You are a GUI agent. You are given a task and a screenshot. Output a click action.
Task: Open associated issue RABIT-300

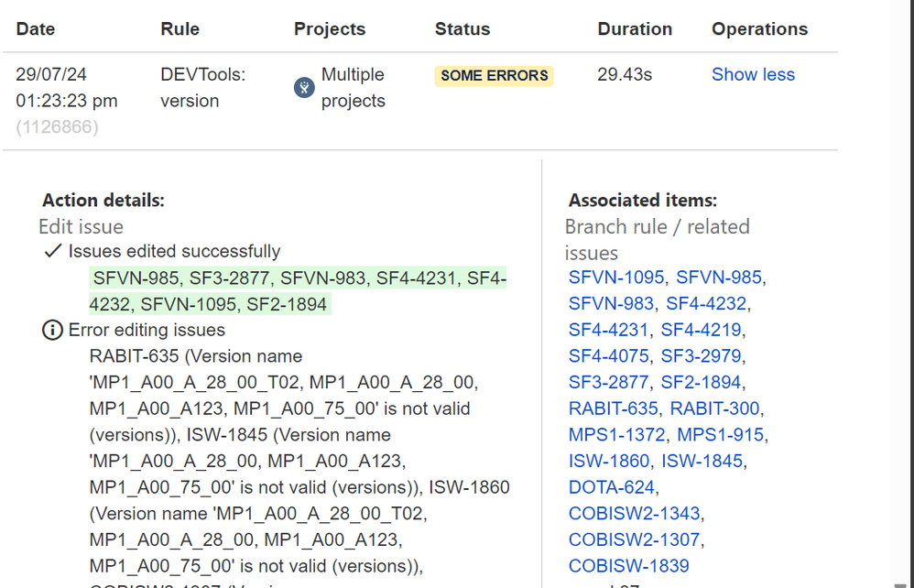[x=714, y=408]
